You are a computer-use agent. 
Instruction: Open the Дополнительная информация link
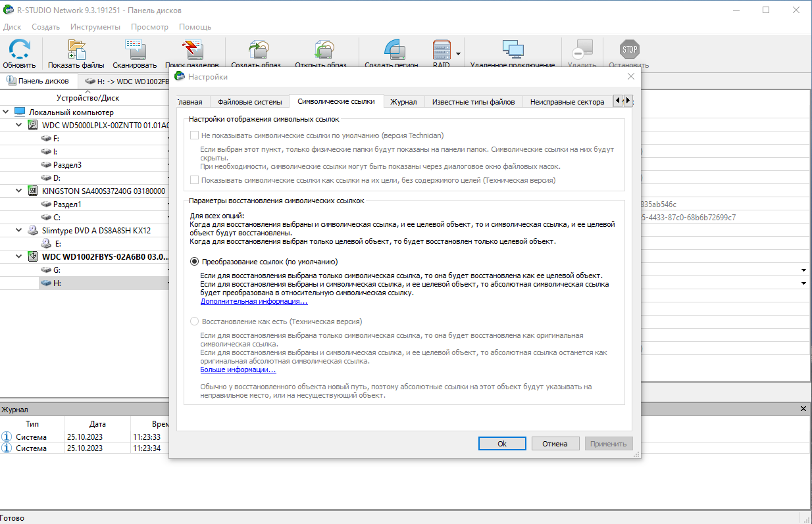tap(254, 301)
